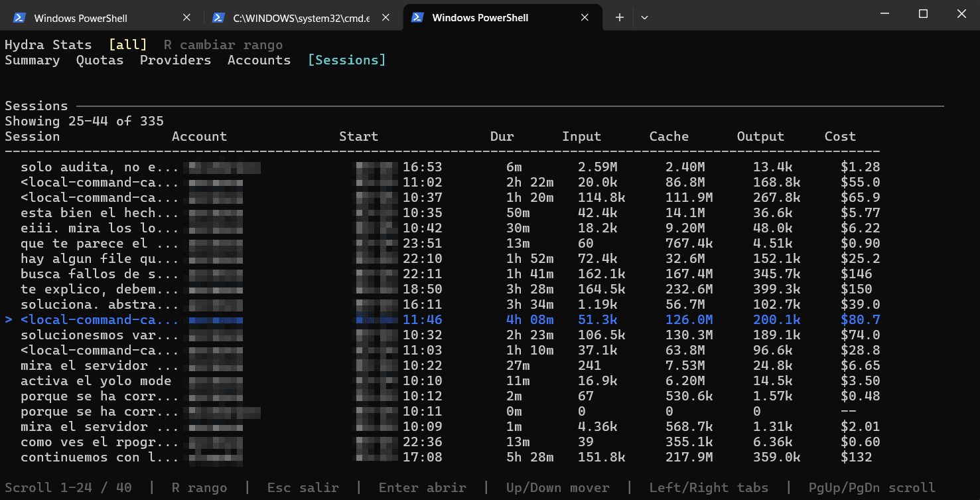980x500 pixels.
Task: Click the PowerShell icon on the first tab
Action: pos(19,18)
